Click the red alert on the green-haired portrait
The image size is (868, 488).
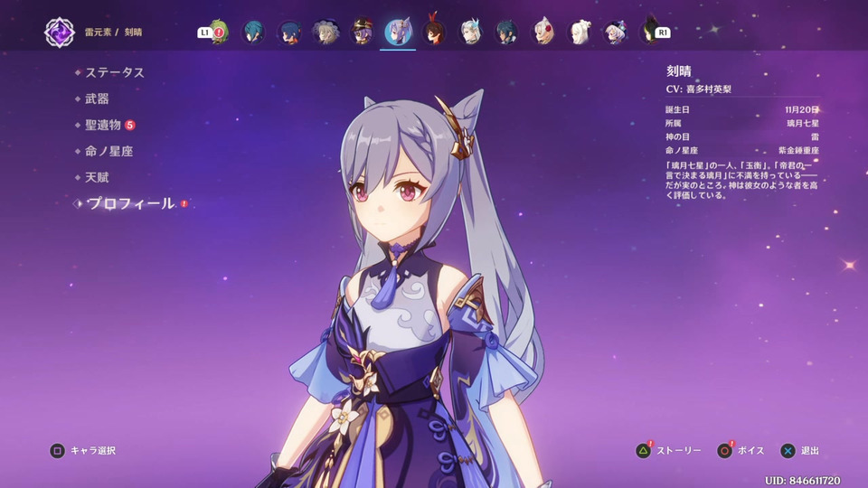click(x=220, y=33)
